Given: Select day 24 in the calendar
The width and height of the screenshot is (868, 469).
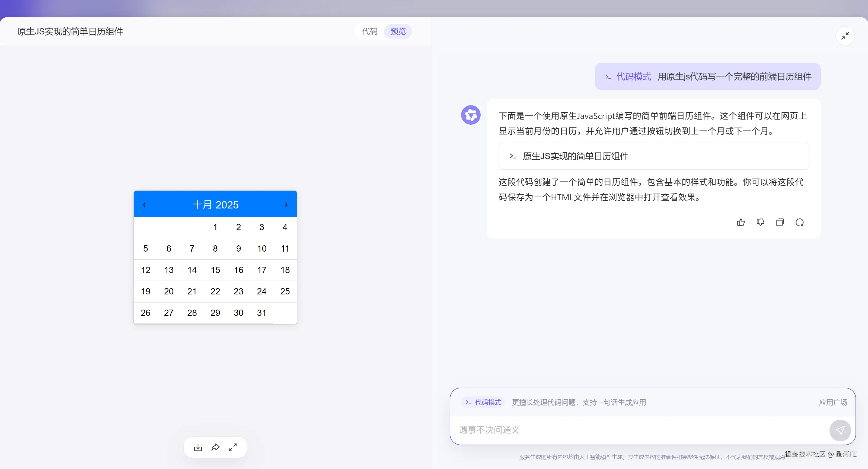Looking at the screenshot, I should [x=262, y=292].
